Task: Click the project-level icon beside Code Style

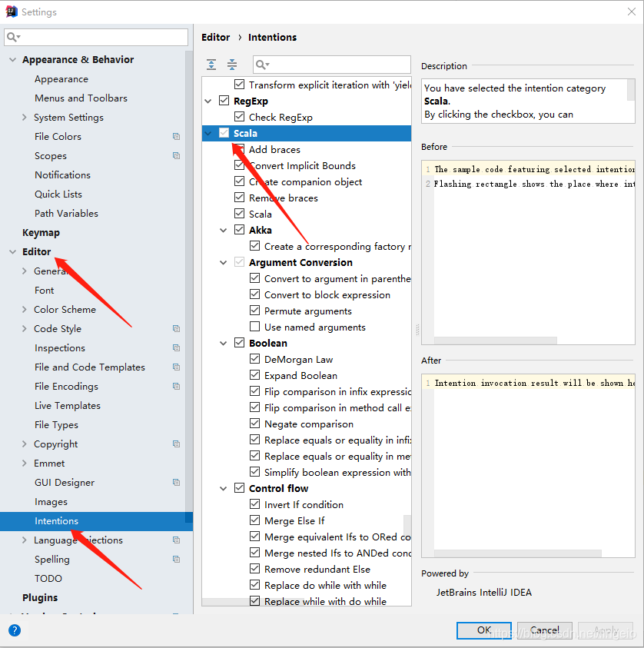Action: tap(177, 328)
